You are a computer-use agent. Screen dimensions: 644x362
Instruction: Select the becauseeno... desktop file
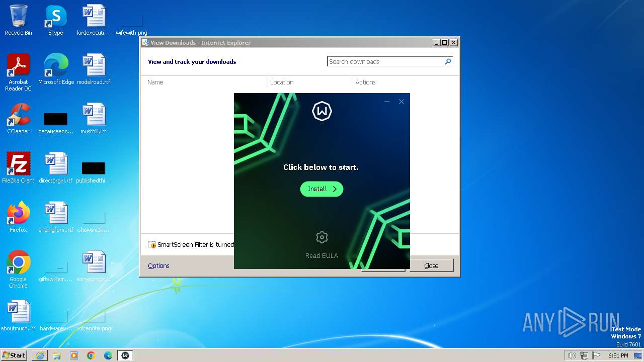point(56,123)
